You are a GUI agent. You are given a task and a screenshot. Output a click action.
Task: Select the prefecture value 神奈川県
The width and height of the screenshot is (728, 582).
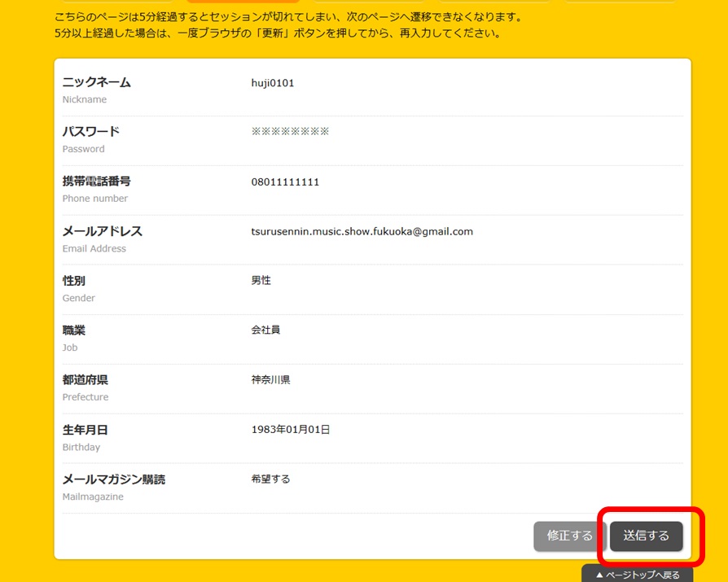coord(271,379)
